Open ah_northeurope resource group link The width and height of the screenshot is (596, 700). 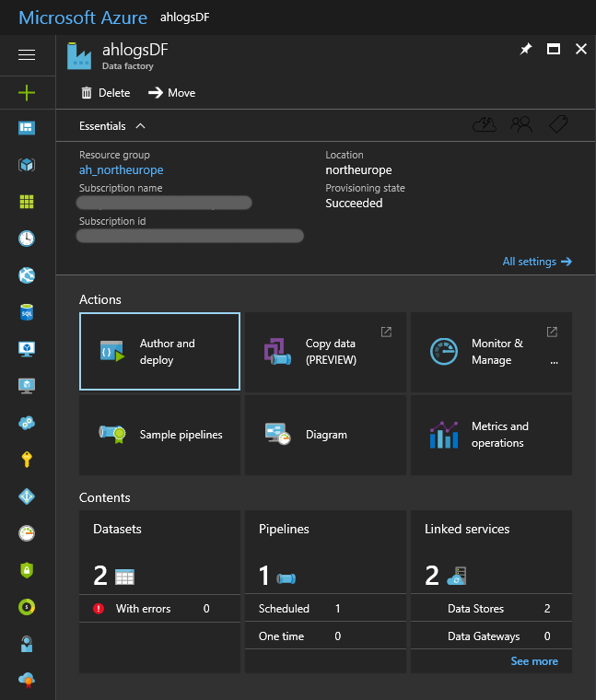(121, 170)
